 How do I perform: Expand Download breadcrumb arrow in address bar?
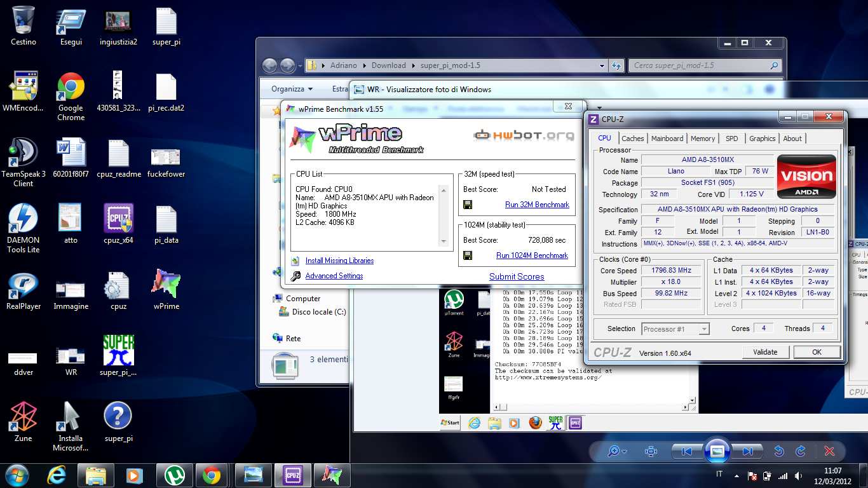tap(413, 65)
